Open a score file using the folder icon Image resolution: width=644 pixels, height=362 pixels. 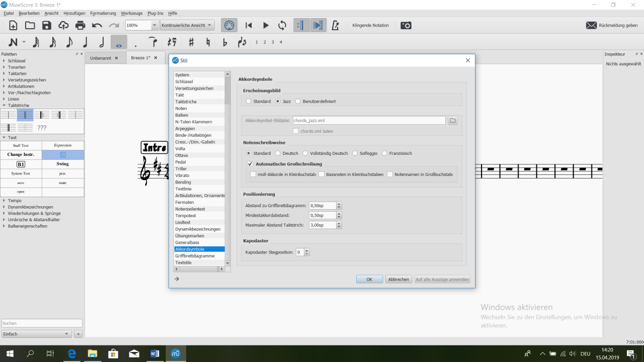click(x=30, y=25)
